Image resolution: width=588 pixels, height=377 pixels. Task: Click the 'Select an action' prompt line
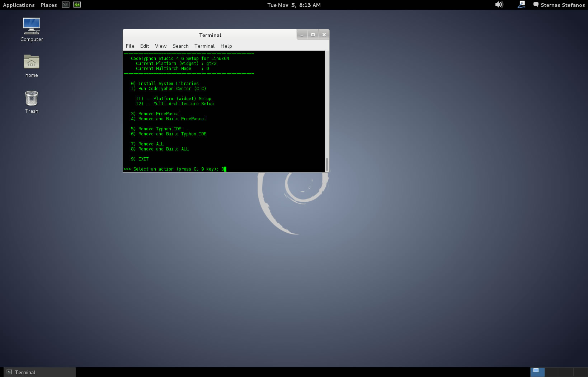tap(175, 169)
